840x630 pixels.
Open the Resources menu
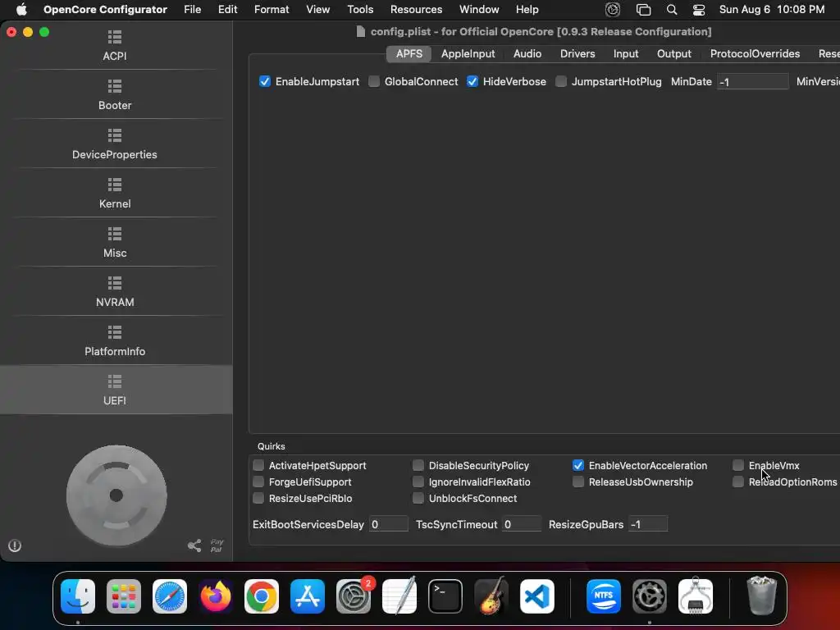point(416,10)
